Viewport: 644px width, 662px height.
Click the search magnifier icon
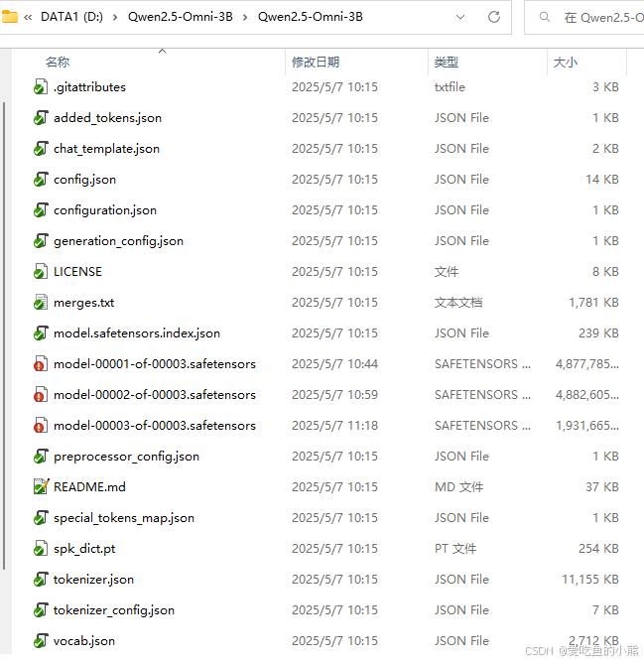pyautogui.click(x=545, y=17)
